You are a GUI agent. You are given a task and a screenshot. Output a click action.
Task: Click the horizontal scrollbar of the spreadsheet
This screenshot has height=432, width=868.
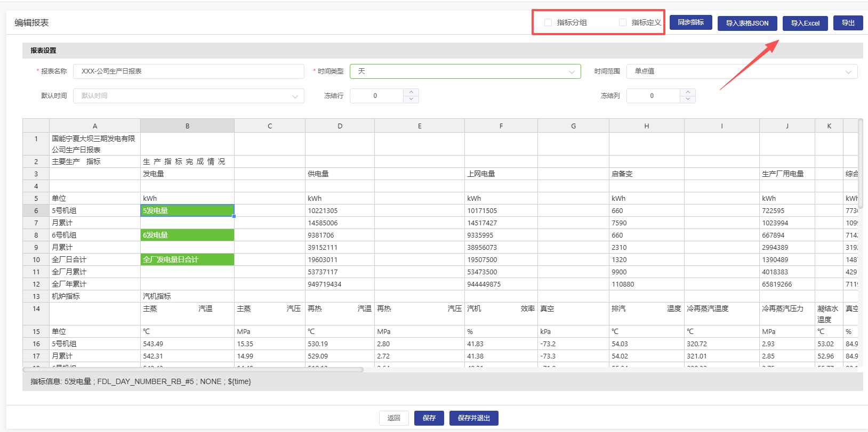(193, 370)
